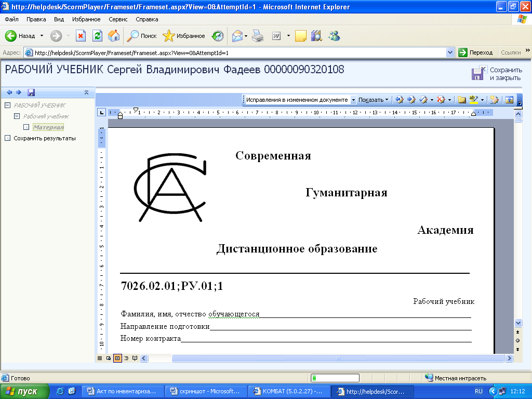Collapse the РАБОЧИЙ УЧЕБНИК root tree node
This screenshot has width=532, height=399.
pyautogui.click(x=7, y=105)
